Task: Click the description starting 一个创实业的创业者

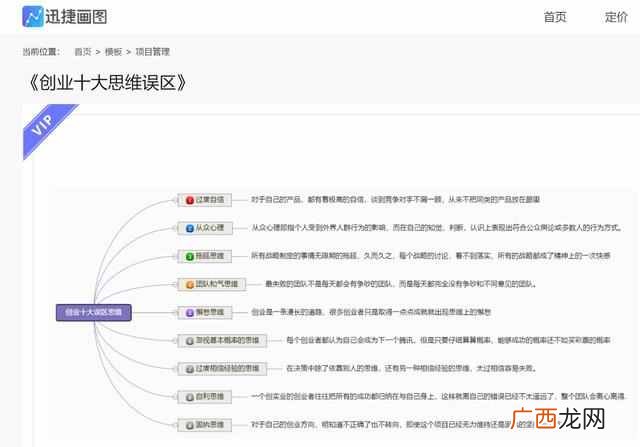Action: [x=438, y=396]
